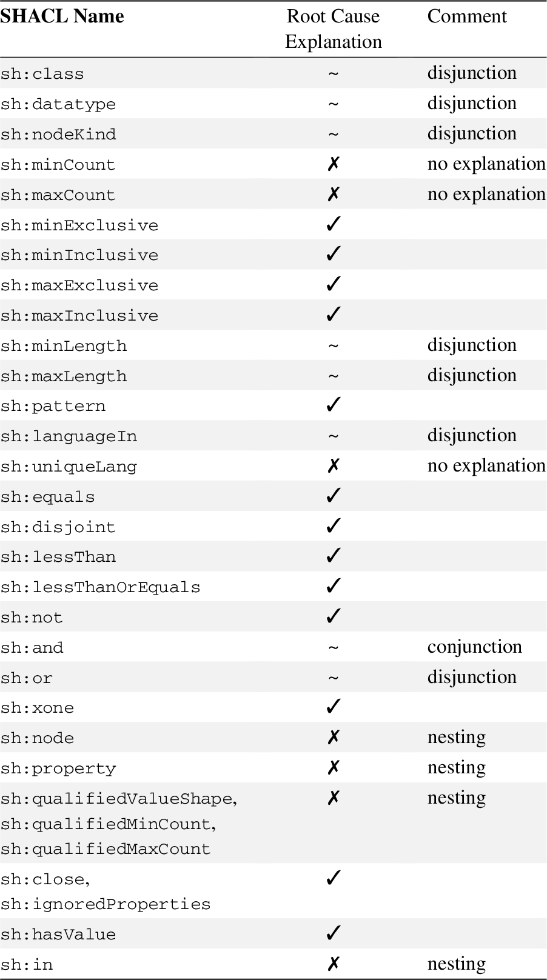Click the cross mark for sh:minCount

pyautogui.click(x=333, y=164)
